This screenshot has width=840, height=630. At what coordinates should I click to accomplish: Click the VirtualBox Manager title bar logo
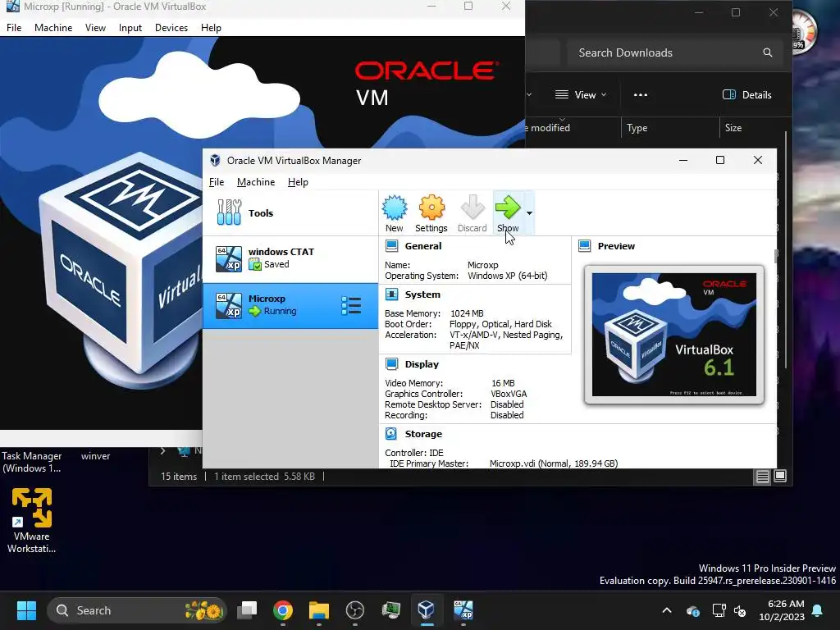tap(215, 160)
